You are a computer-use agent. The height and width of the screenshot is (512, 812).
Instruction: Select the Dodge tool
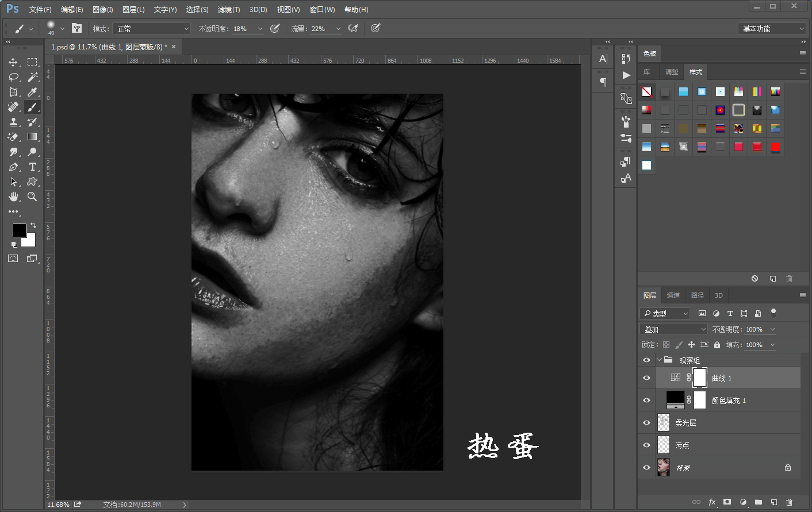click(x=32, y=152)
